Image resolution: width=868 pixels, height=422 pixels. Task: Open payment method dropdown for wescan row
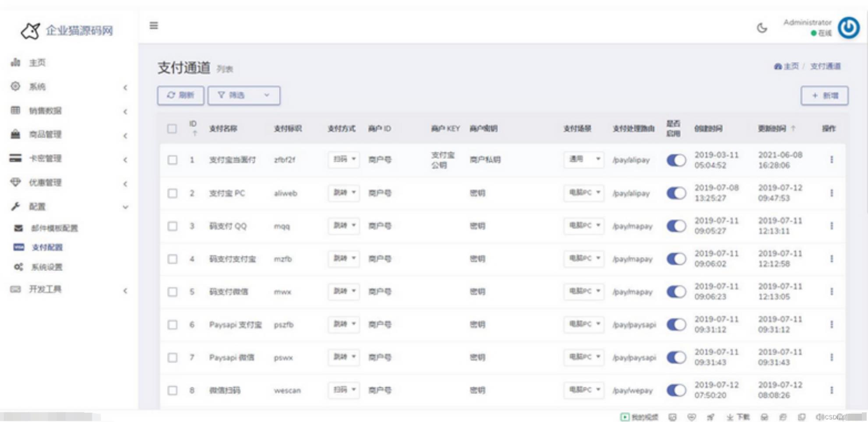pos(344,390)
